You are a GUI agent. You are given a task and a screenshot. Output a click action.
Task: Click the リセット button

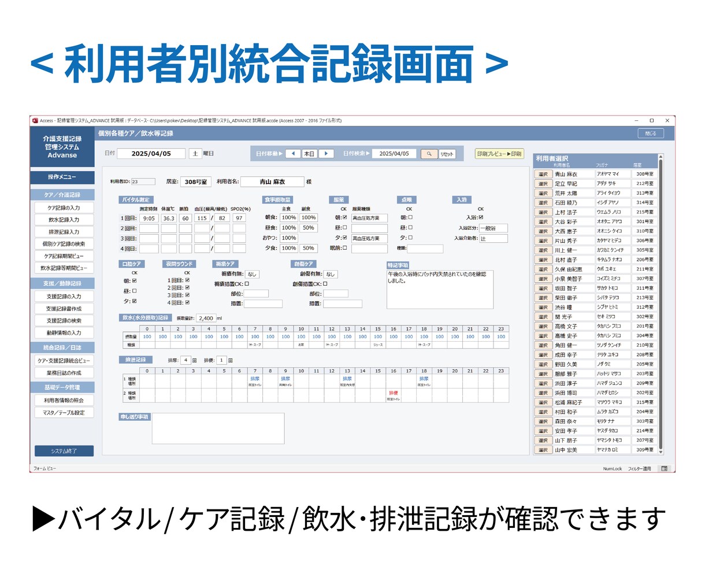pos(447,154)
